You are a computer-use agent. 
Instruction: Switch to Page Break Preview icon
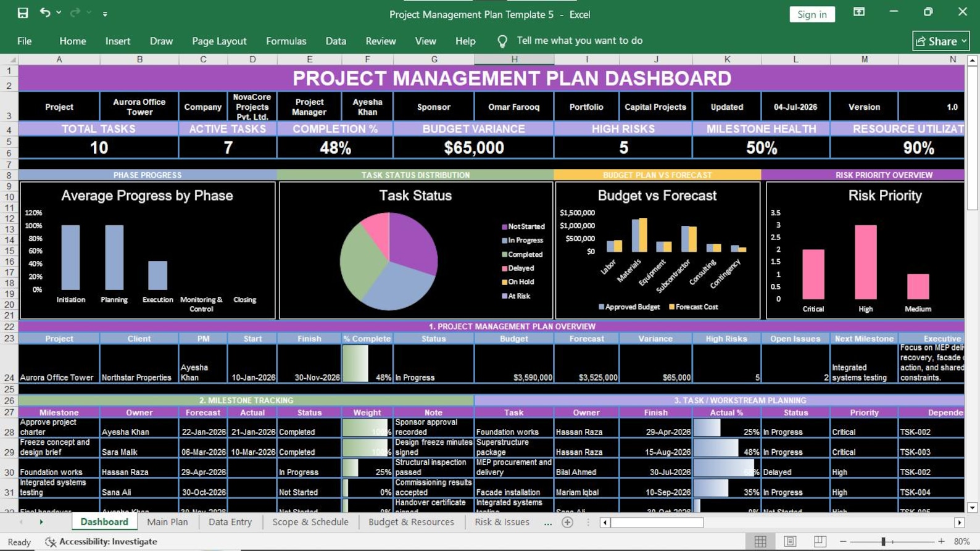pyautogui.click(x=820, y=542)
